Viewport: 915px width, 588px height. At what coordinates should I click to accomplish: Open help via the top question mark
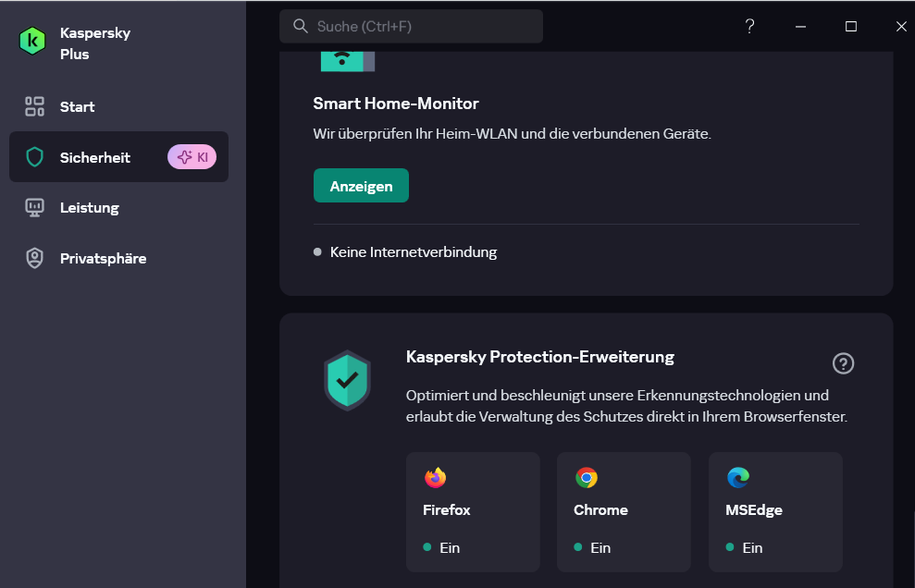(749, 26)
